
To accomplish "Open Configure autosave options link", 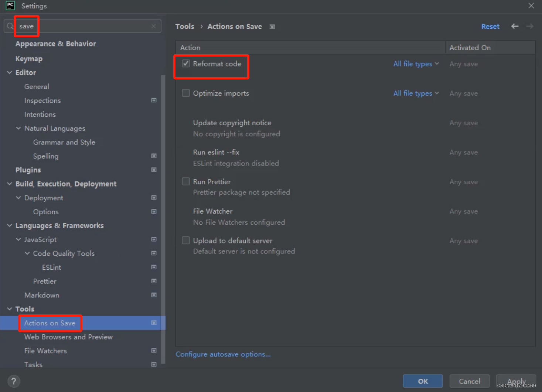I will [x=223, y=354].
